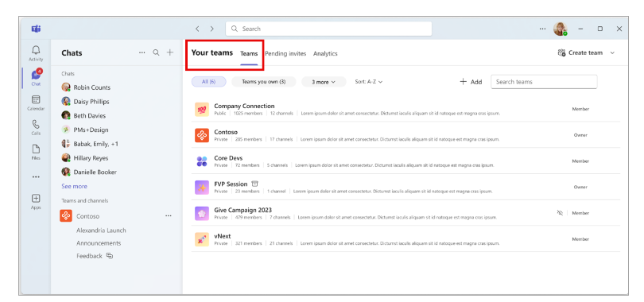Open the Company Connection team name
The height and width of the screenshot is (302, 644).
click(244, 106)
